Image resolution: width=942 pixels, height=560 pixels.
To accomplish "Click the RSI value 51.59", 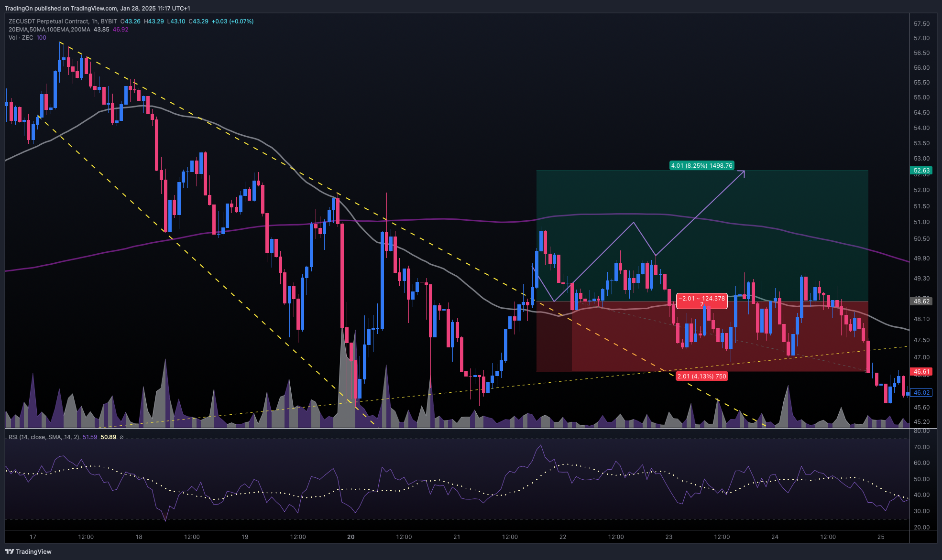I will pos(90,437).
